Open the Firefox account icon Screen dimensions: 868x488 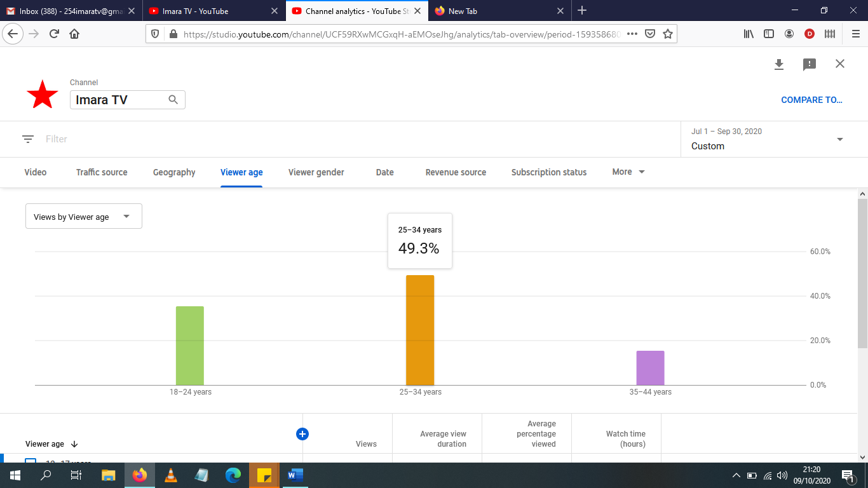pos(789,34)
